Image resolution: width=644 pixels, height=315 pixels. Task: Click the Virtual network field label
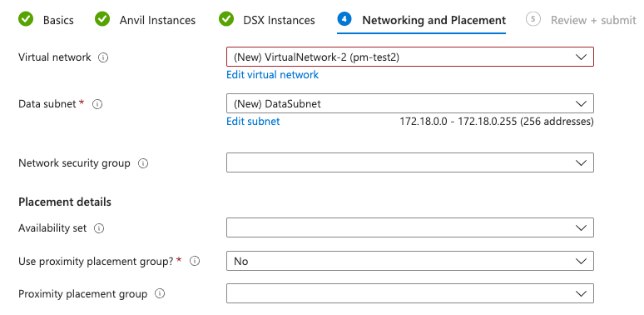point(55,57)
